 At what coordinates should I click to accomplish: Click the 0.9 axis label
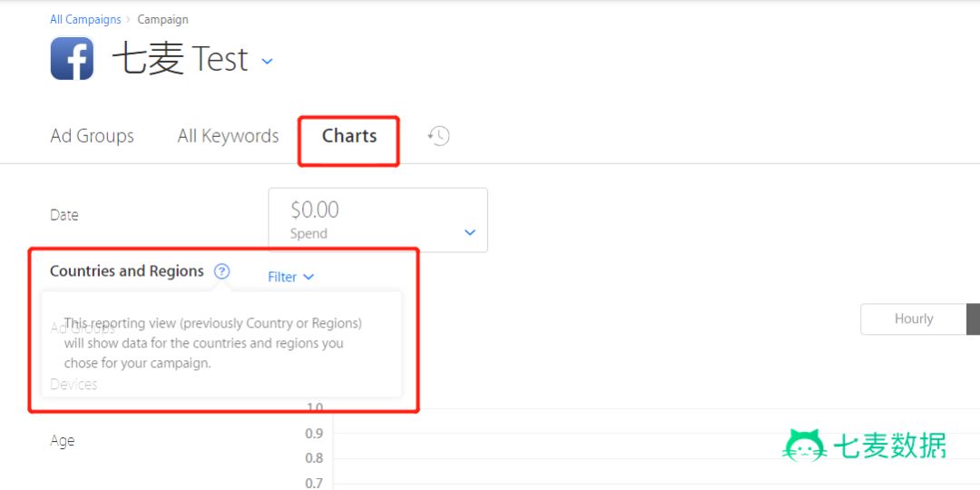pos(314,433)
